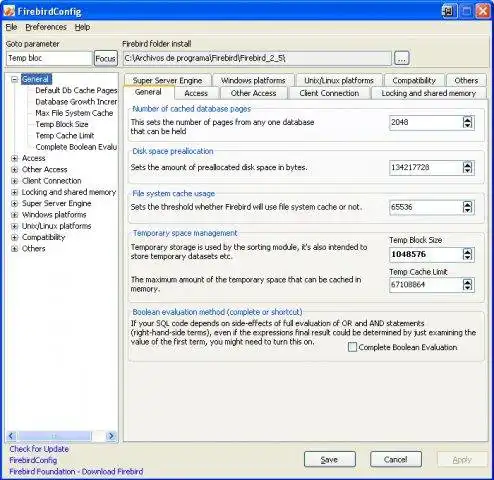Image resolution: width=494 pixels, height=480 pixels.
Task: Switch to the General tab
Action: click(x=148, y=92)
